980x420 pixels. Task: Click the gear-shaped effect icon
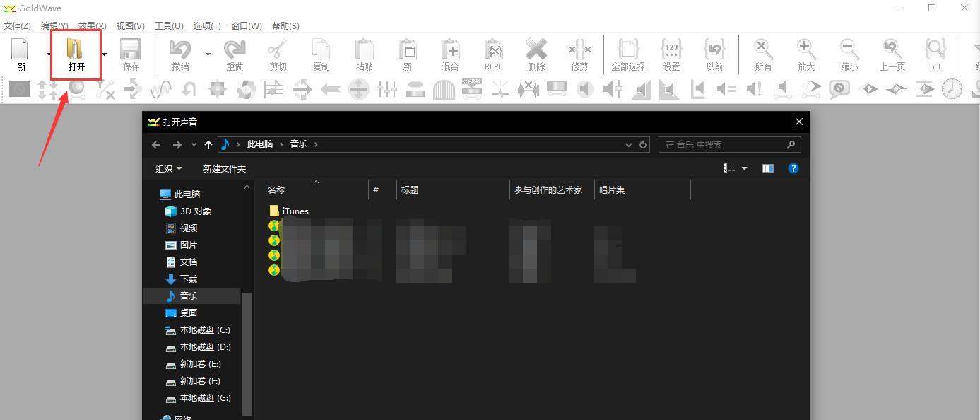click(x=217, y=89)
